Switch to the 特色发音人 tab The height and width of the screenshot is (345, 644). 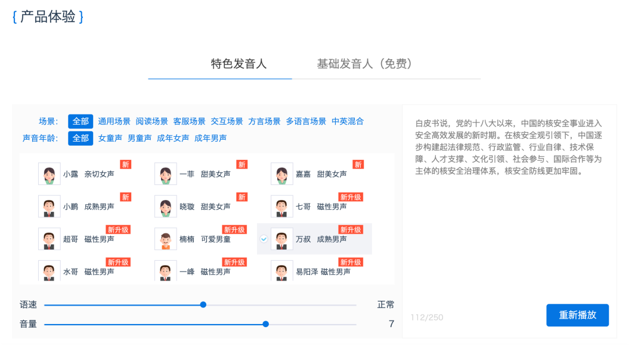point(239,64)
